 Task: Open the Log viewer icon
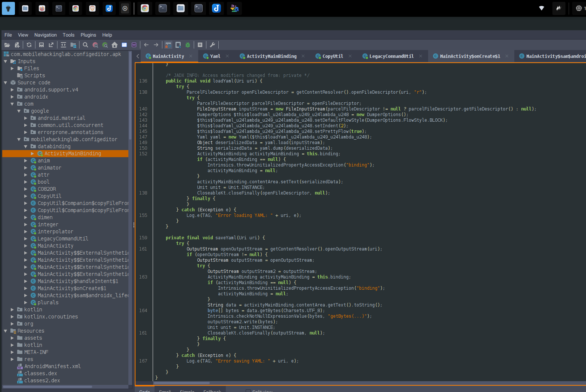pos(200,45)
